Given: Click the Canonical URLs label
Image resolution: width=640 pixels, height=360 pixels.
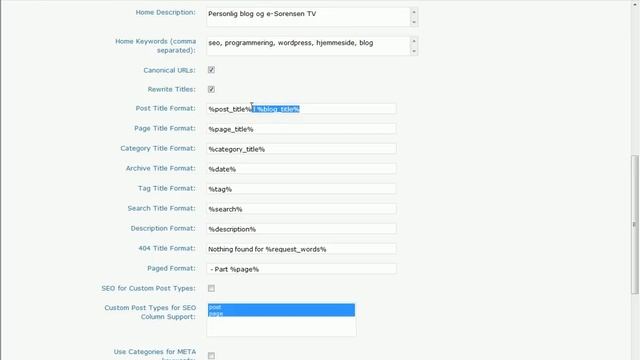Looking at the screenshot, I should pyautogui.click(x=169, y=70).
